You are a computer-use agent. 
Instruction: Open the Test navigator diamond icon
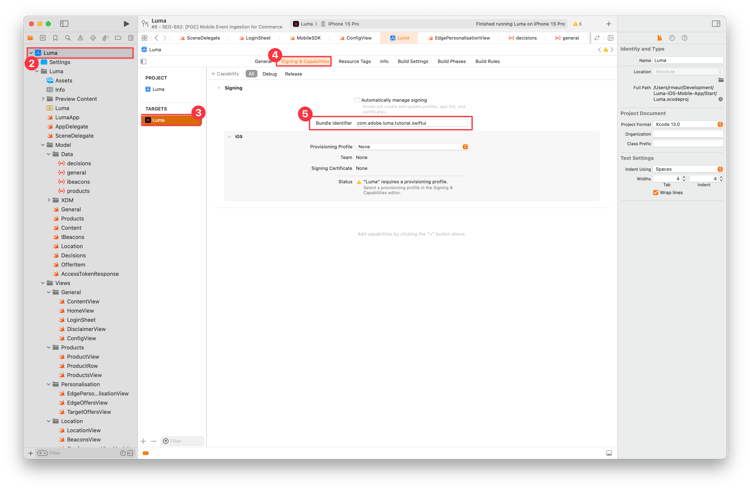click(93, 38)
